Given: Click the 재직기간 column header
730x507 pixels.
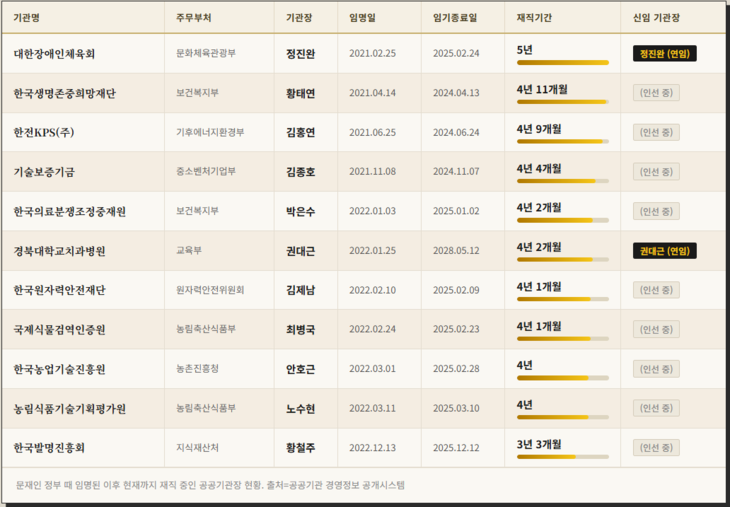Looking at the screenshot, I should [536, 18].
